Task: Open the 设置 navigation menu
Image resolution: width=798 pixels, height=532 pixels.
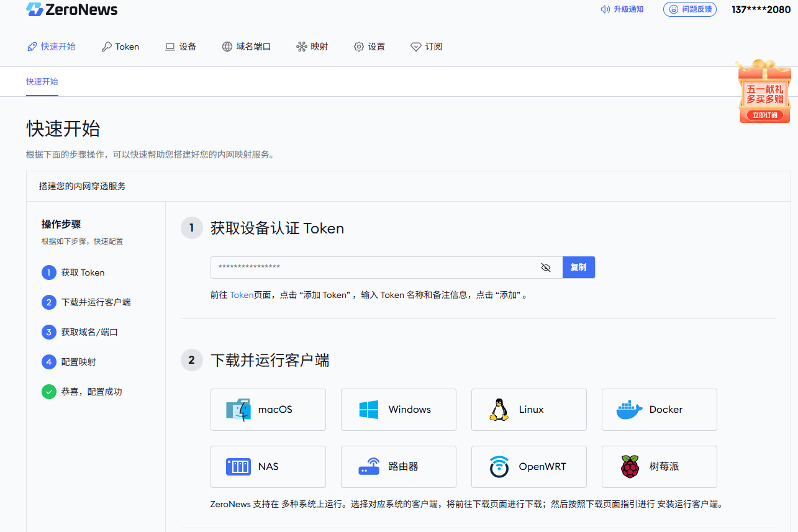Action: tap(370, 47)
